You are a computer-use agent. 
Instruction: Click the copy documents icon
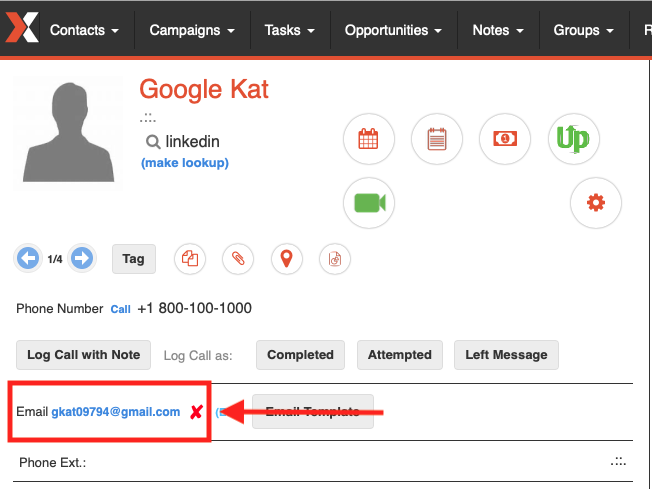[190, 259]
